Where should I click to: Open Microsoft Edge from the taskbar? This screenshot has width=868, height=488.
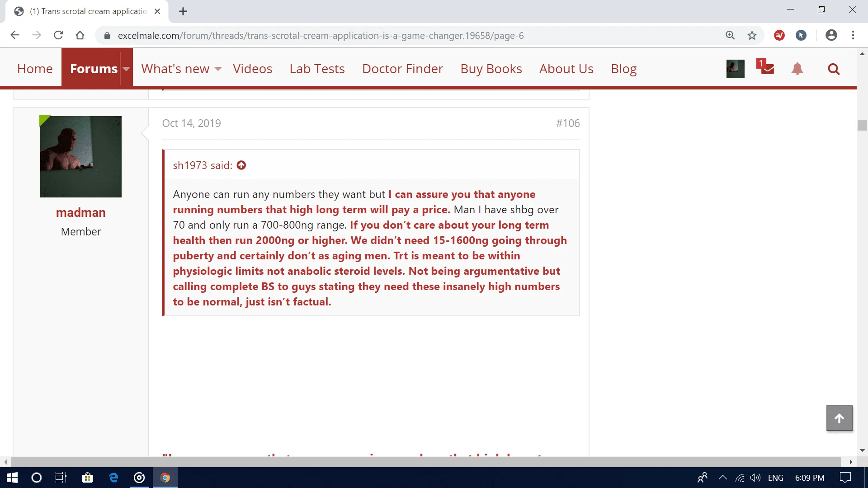point(113,478)
